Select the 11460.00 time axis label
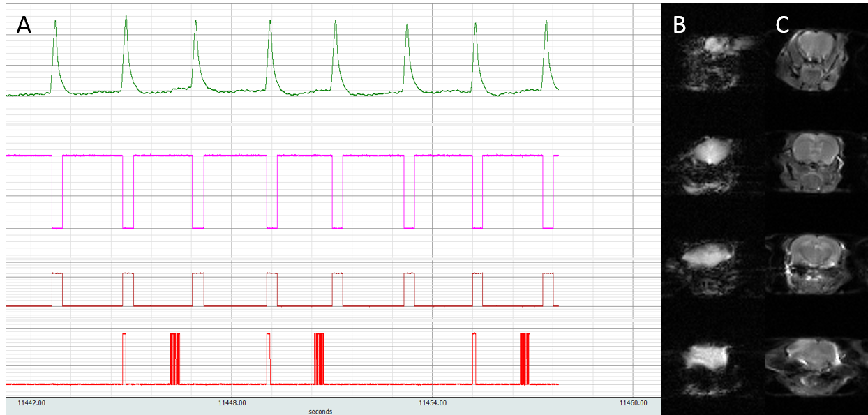Image resolution: width=868 pixels, height=415 pixels. tap(632, 403)
